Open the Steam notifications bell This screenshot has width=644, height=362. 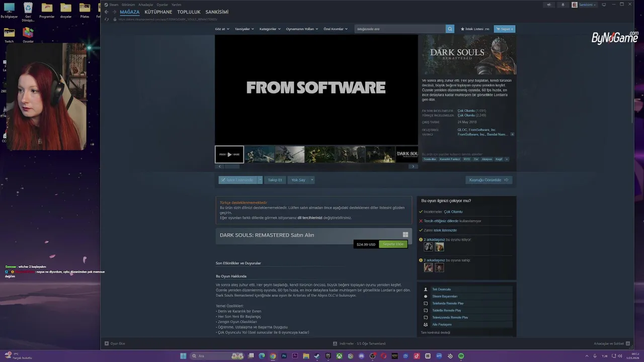click(562, 5)
